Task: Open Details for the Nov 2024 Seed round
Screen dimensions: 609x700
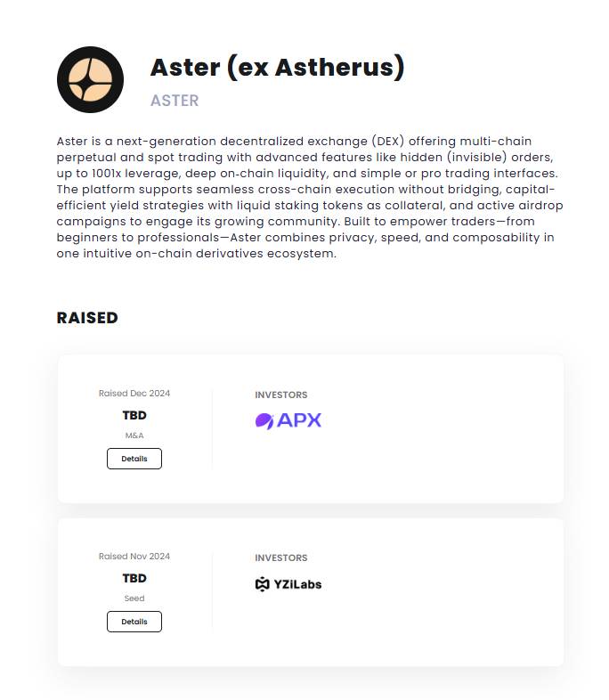Action: click(134, 622)
